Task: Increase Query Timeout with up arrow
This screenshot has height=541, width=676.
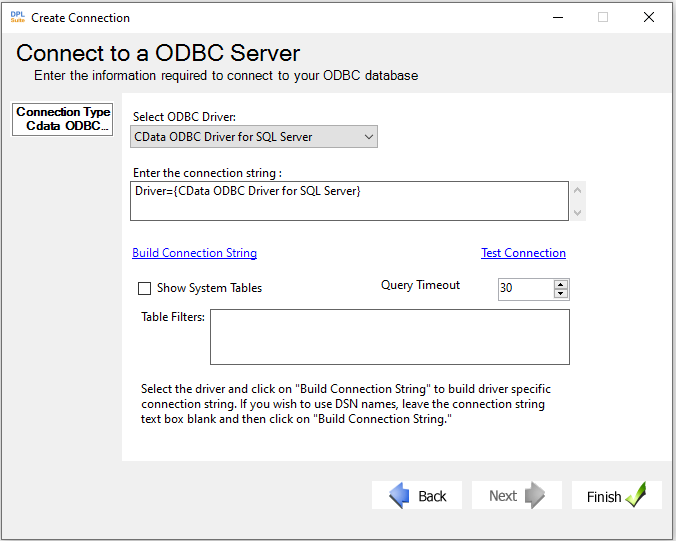Action: [560, 285]
